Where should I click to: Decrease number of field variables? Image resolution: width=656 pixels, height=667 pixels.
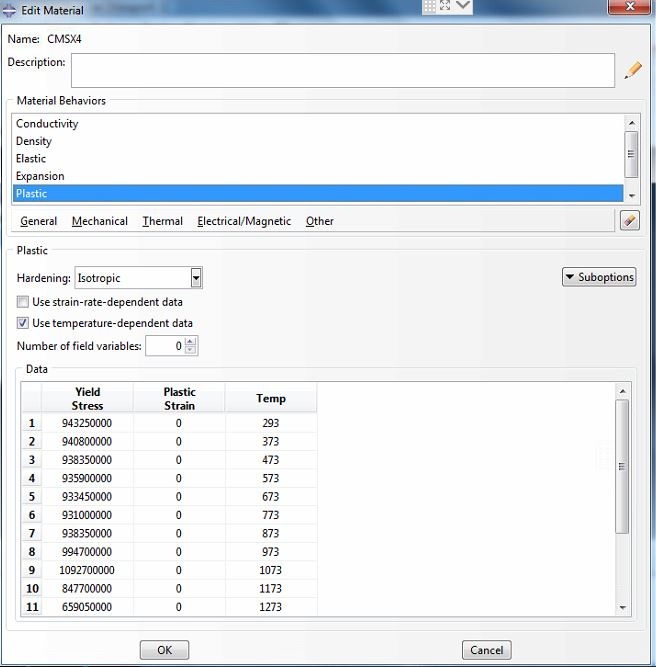191,350
